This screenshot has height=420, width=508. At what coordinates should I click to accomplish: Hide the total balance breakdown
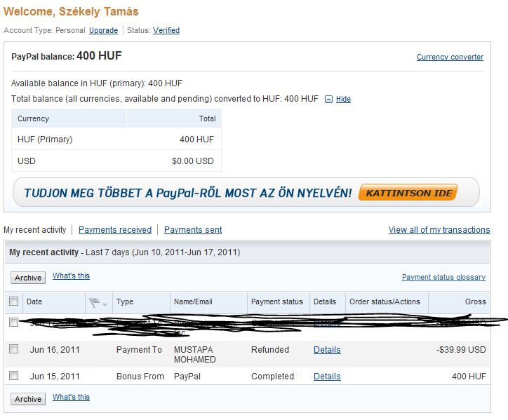(x=343, y=100)
